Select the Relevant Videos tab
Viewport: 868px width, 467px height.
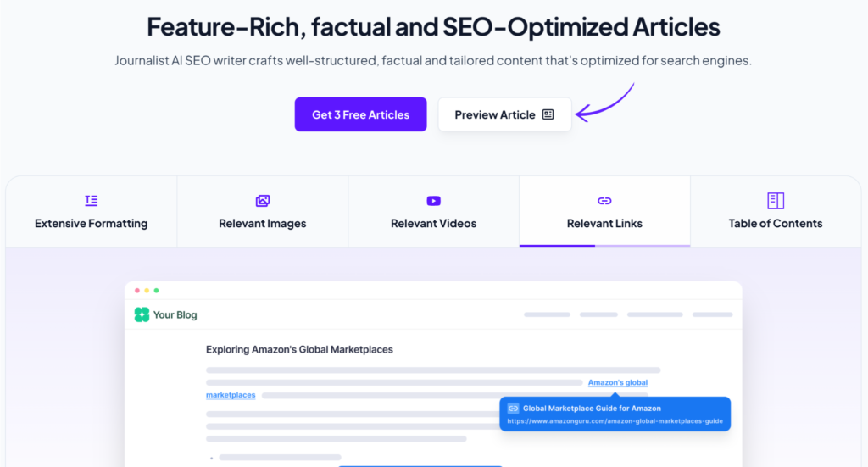pyautogui.click(x=433, y=211)
